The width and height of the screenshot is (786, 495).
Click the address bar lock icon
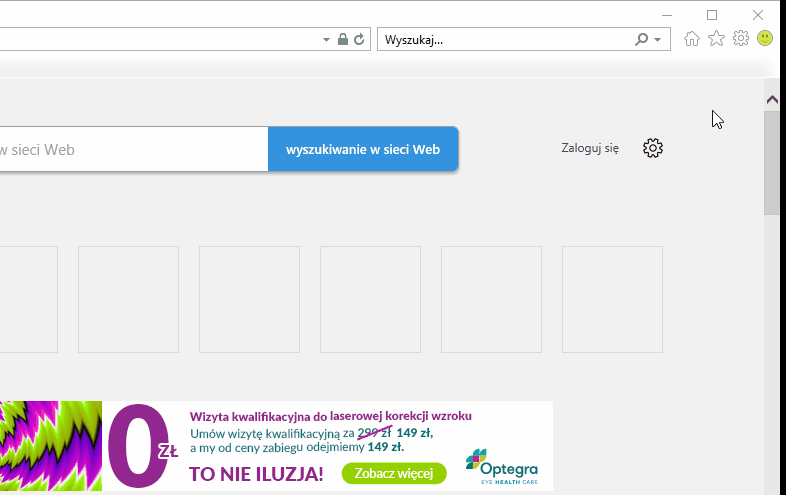tap(343, 39)
